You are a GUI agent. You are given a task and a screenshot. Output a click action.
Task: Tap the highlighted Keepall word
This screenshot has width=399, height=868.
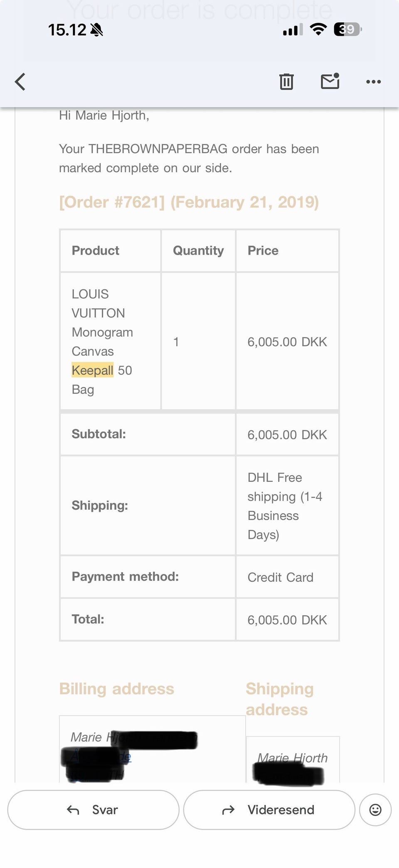92,370
